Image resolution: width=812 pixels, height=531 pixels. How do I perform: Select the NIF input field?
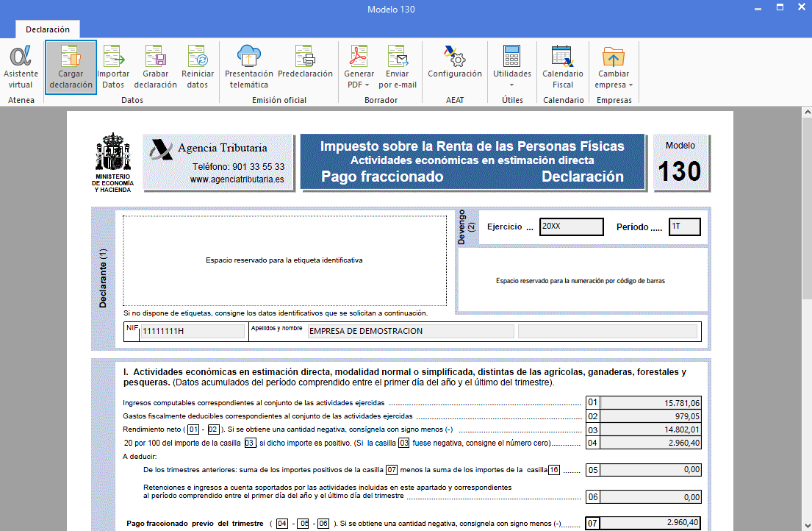(192, 331)
